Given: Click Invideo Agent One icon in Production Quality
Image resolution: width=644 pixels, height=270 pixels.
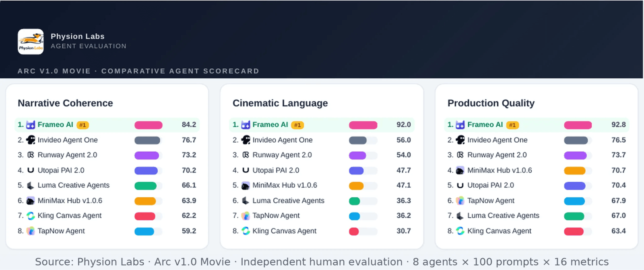Looking at the screenshot, I should 460,140.
